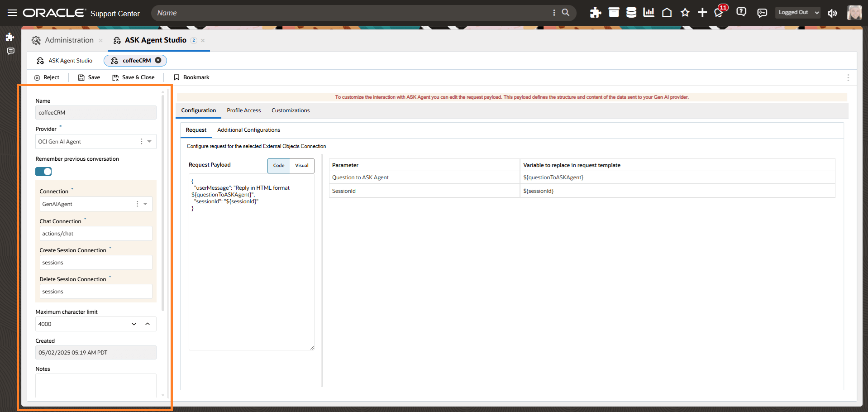Open the chat message icon in header

(x=762, y=13)
